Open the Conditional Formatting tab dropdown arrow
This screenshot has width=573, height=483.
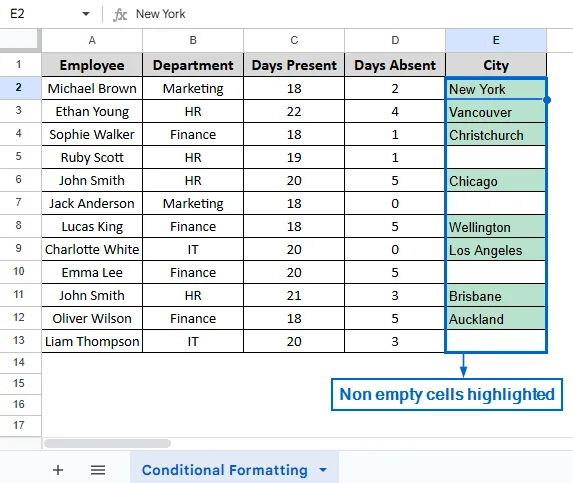point(323,470)
